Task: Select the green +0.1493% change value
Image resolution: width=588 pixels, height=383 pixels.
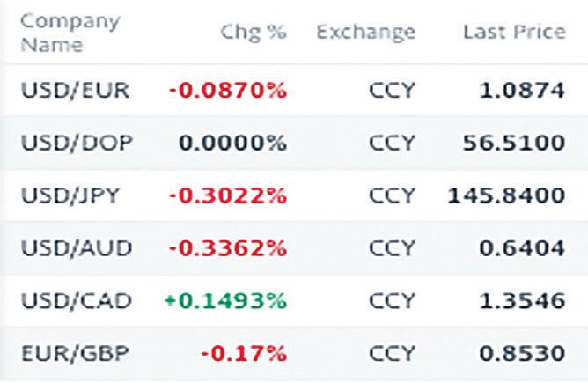Action: 225,301
